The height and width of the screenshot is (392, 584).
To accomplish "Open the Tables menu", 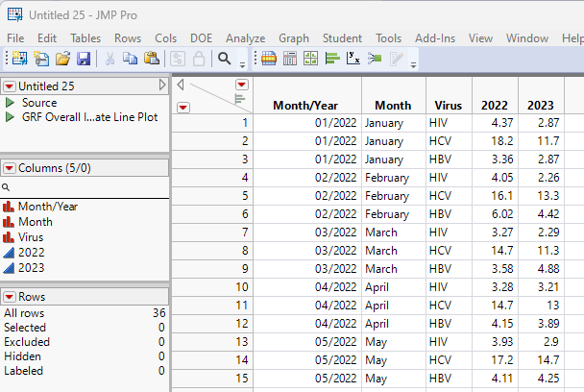I will coord(85,38).
